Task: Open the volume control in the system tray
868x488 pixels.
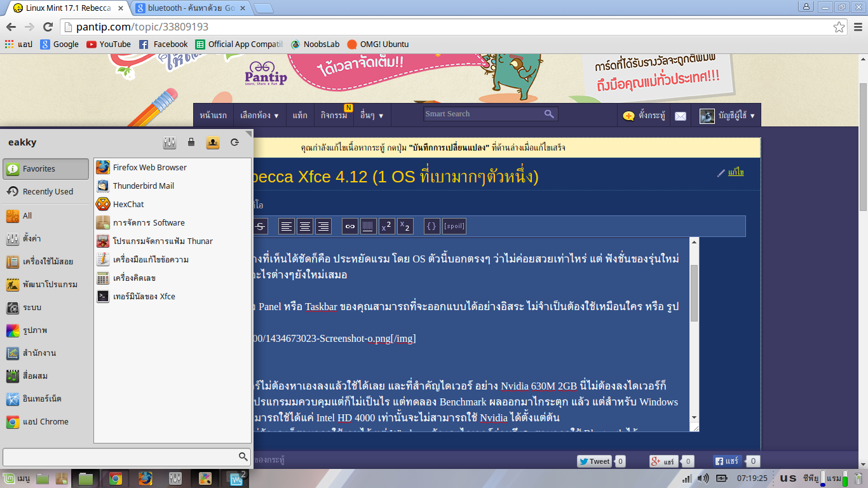Action: coord(703,478)
